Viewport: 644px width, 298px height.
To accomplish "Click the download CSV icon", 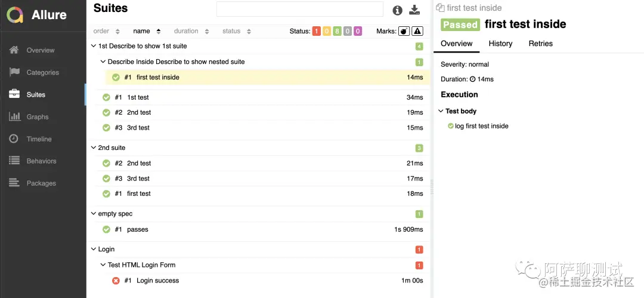I will (x=415, y=10).
